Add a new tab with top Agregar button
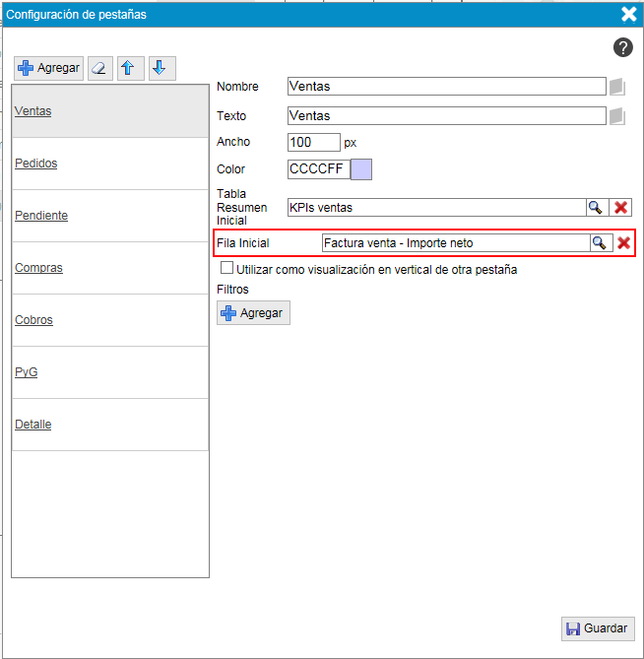Image resolution: width=644 pixels, height=659 pixels. click(x=48, y=68)
